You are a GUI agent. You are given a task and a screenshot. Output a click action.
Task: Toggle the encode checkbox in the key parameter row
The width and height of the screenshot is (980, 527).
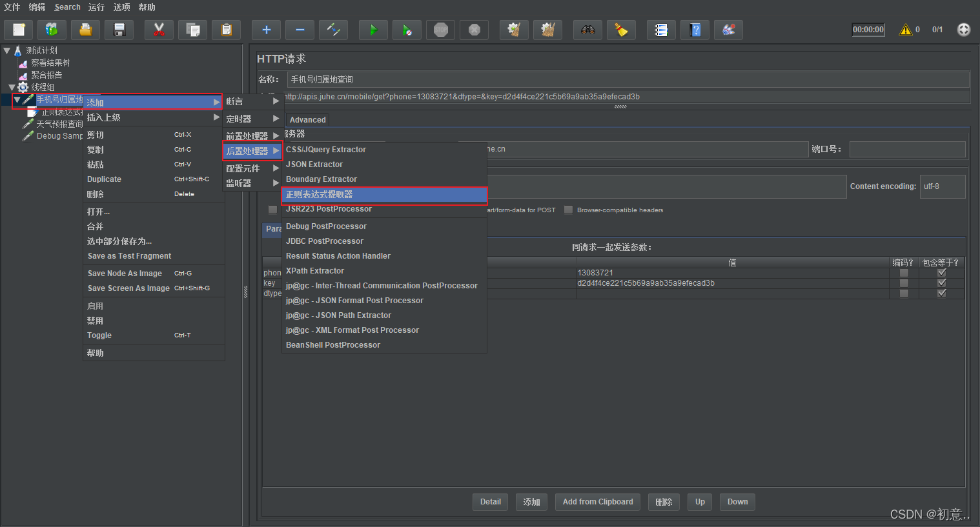[x=904, y=283]
